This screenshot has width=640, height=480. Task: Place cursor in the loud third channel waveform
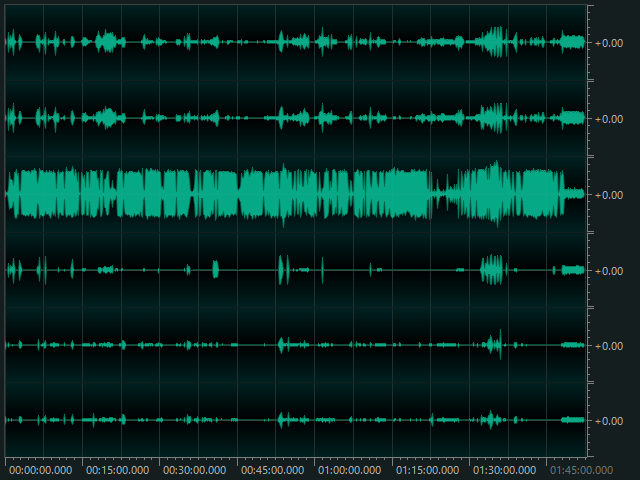[x=296, y=194]
